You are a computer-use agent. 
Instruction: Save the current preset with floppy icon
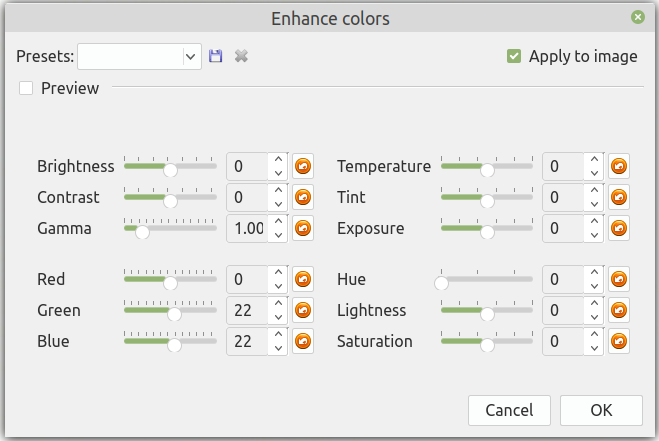click(215, 56)
